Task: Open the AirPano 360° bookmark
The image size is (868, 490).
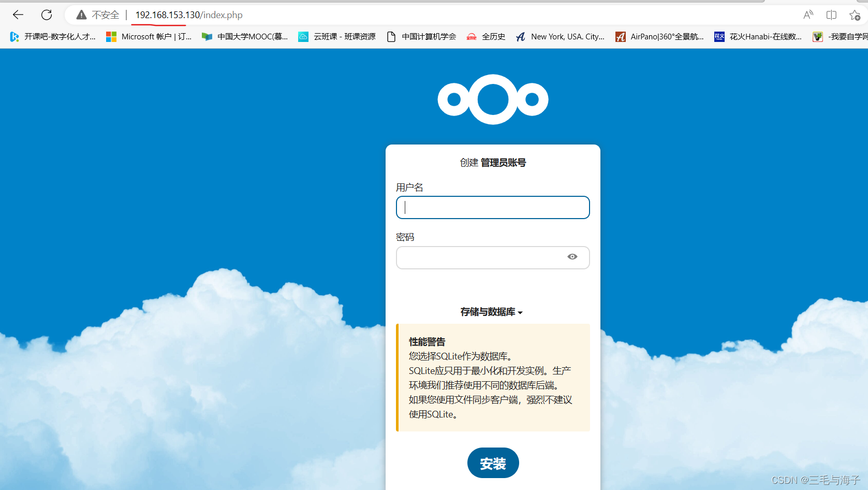Action: pyautogui.click(x=659, y=36)
